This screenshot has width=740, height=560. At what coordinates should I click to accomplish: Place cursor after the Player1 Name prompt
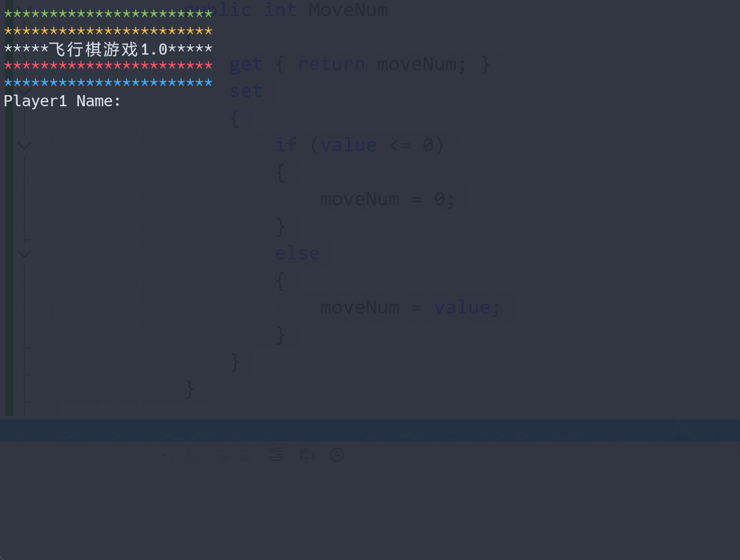tap(129, 101)
